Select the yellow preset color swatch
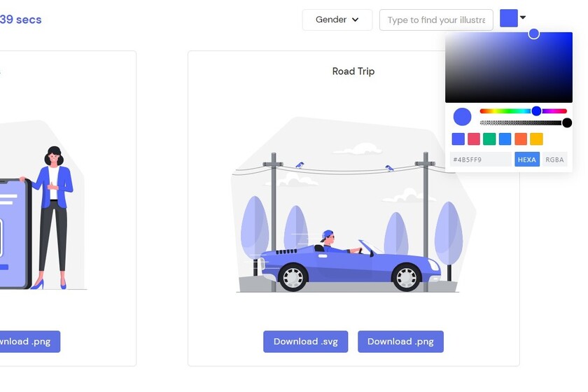The height and width of the screenshot is (392, 588). [x=536, y=139]
